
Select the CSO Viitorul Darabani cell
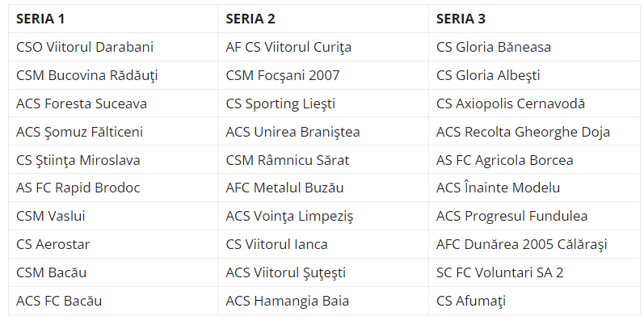[x=85, y=47]
